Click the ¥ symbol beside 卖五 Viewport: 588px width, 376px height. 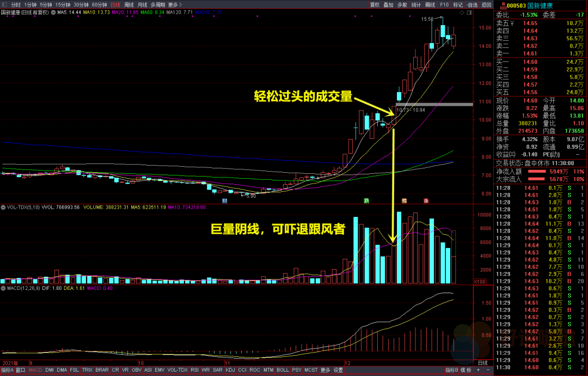coord(512,23)
